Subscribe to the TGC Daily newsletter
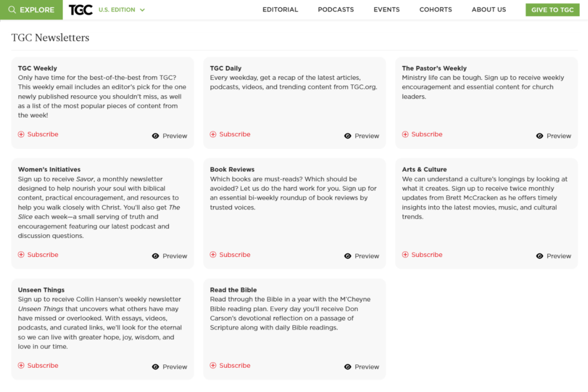Viewport: 588px width, 392px height. click(x=230, y=134)
